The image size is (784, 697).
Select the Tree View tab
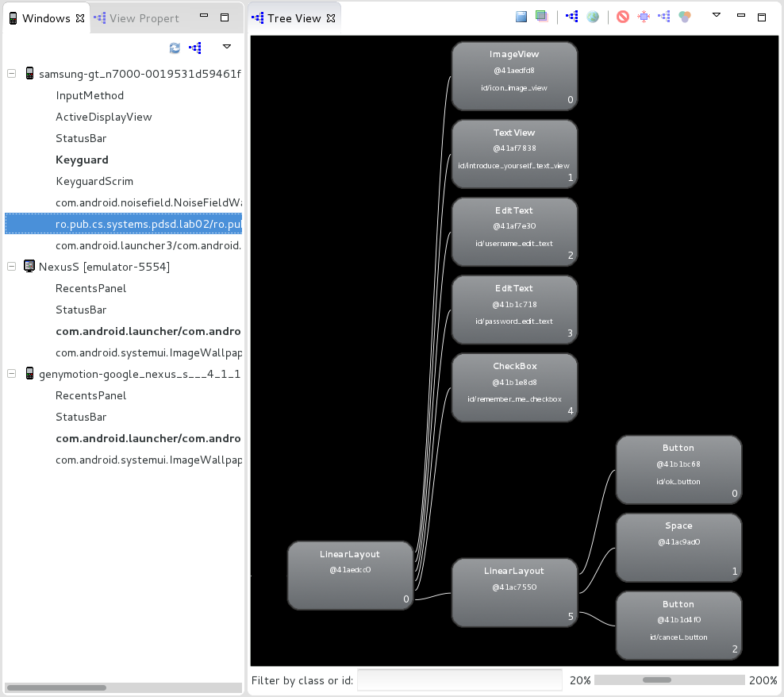click(x=294, y=18)
